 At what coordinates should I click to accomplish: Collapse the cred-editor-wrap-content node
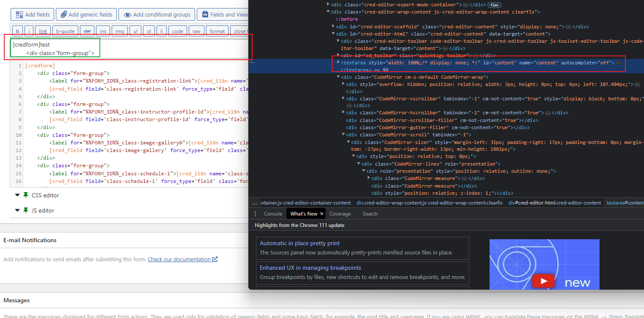click(328, 12)
